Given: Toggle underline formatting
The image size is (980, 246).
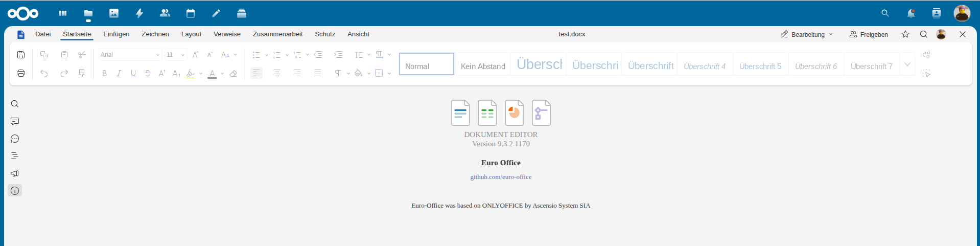Looking at the screenshot, I should [x=133, y=73].
